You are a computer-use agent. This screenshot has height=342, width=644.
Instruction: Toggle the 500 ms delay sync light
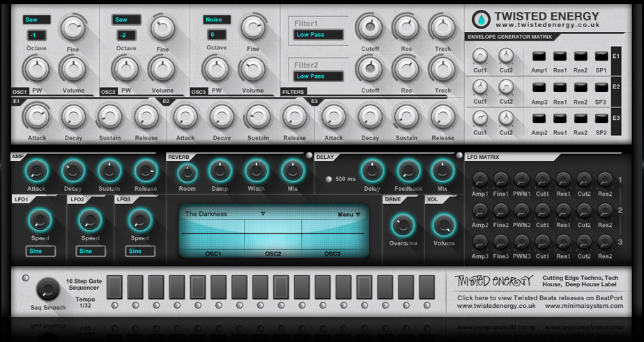click(x=328, y=179)
